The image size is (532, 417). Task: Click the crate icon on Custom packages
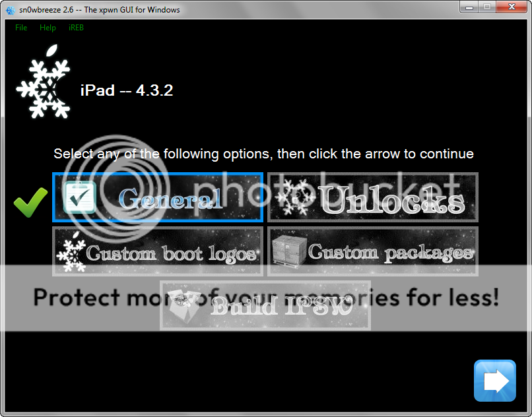pyautogui.click(x=287, y=251)
